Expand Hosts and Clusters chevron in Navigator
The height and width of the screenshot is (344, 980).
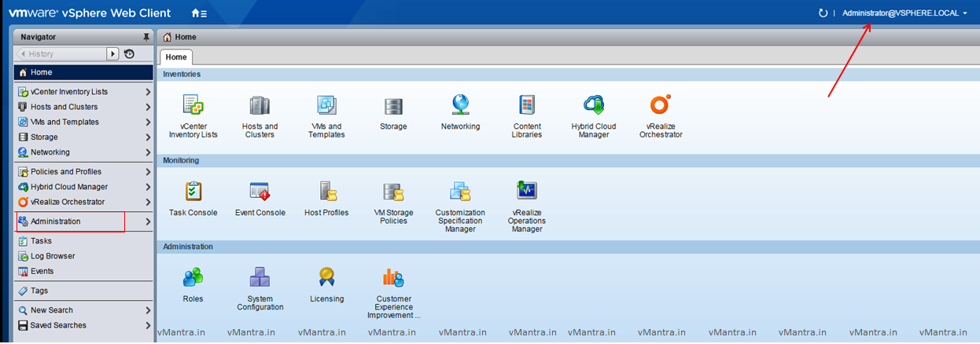click(x=148, y=107)
